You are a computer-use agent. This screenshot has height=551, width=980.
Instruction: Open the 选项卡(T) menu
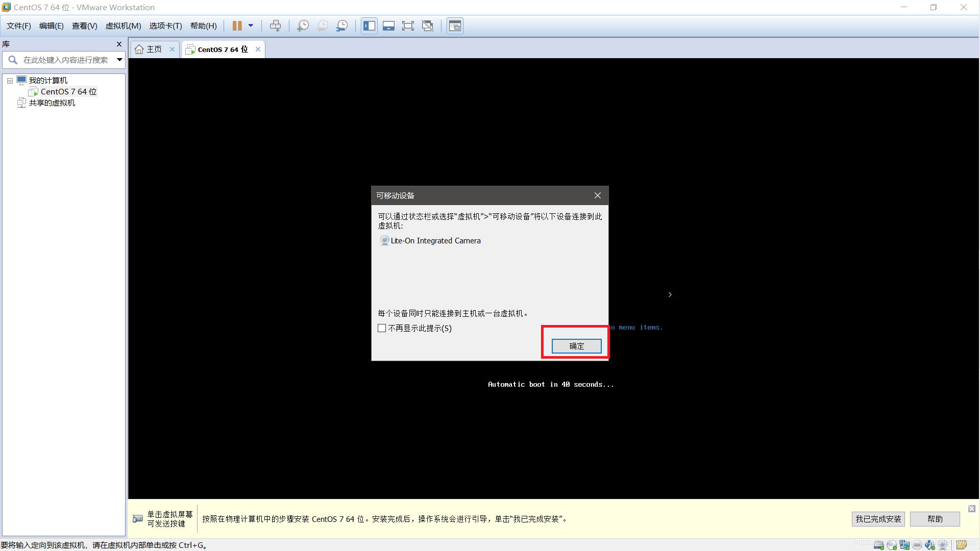click(x=165, y=26)
